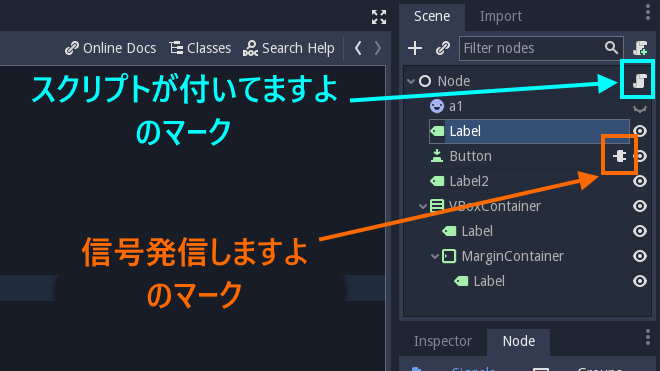Attach a new script to node
Screen dimensions: 660x371
(640, 48)
